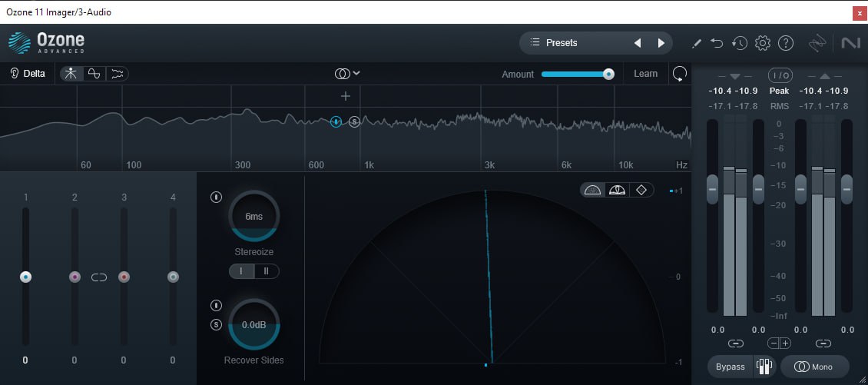The image size is (868, 385).
Task: Click the Learn button
Action: click(645, 74)
